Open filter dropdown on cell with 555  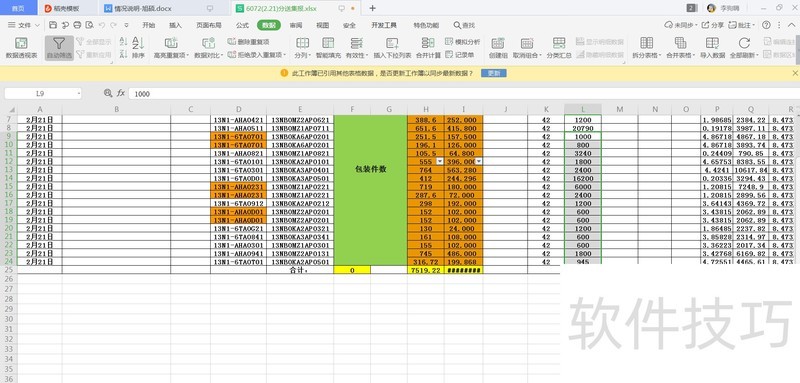(440, 161)
